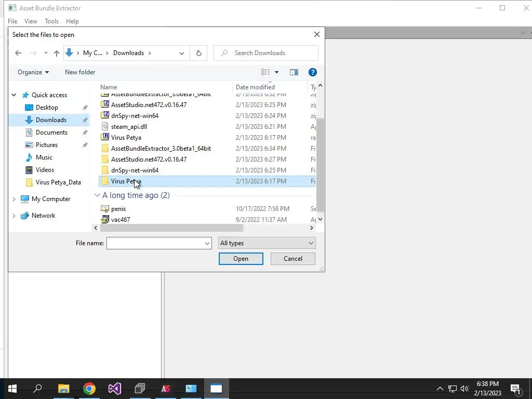Viewport: 532px width, 399px height.
Task: Open Pictures in the sidebar
Action: pos(46,145)
